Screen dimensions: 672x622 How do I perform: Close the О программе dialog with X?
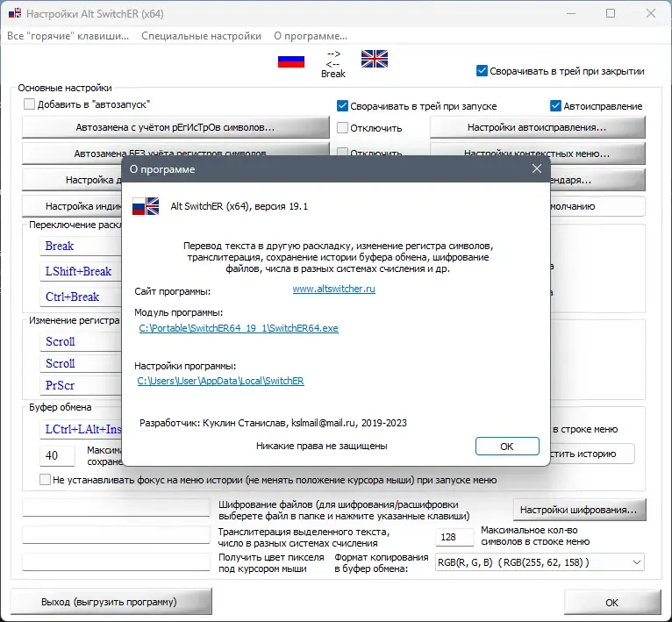point(537,169)
